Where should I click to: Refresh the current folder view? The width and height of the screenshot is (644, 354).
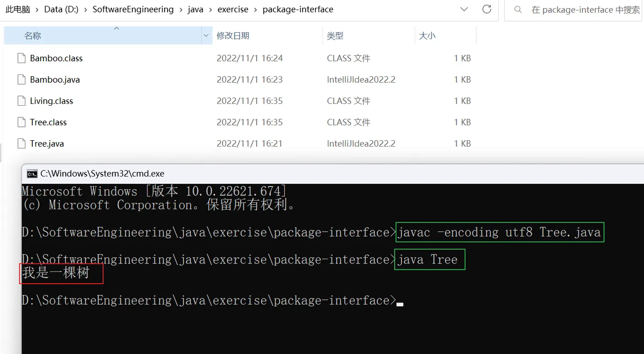pos(487,9)
